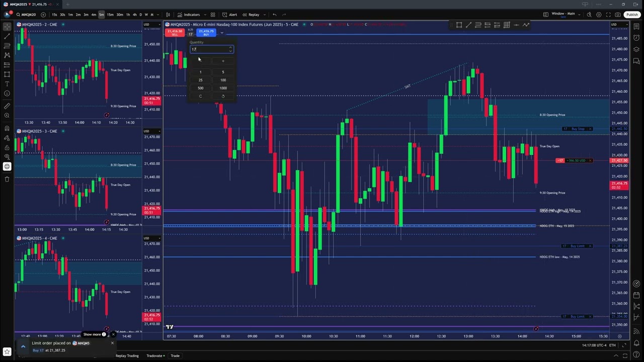Image resolution: width=644 pixels, height=362 pixels.
Task: Set quantity preset to 25
Action: pos(200,80)
